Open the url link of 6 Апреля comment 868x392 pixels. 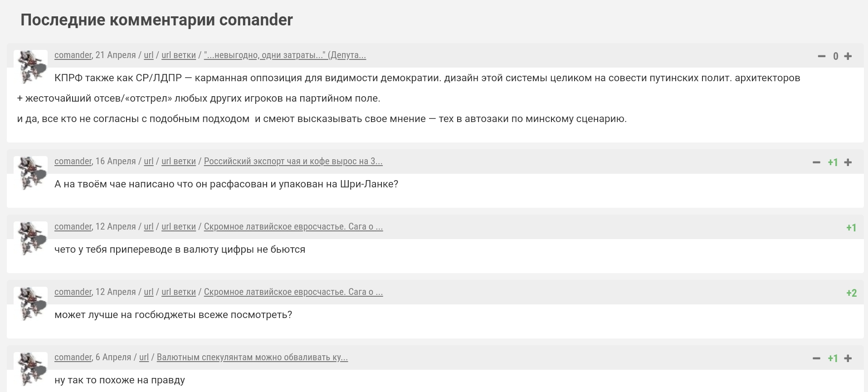click(x=144, y=357)
